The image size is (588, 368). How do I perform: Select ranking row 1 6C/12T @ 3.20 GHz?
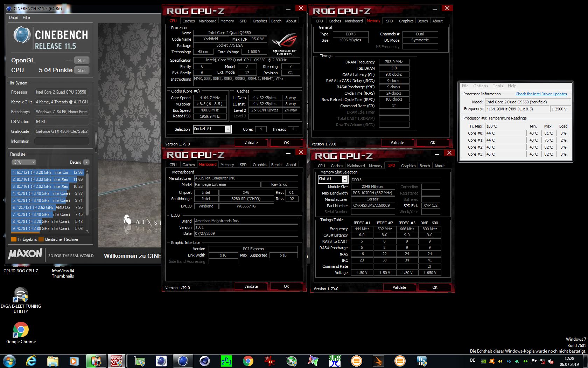coord(48,172)
